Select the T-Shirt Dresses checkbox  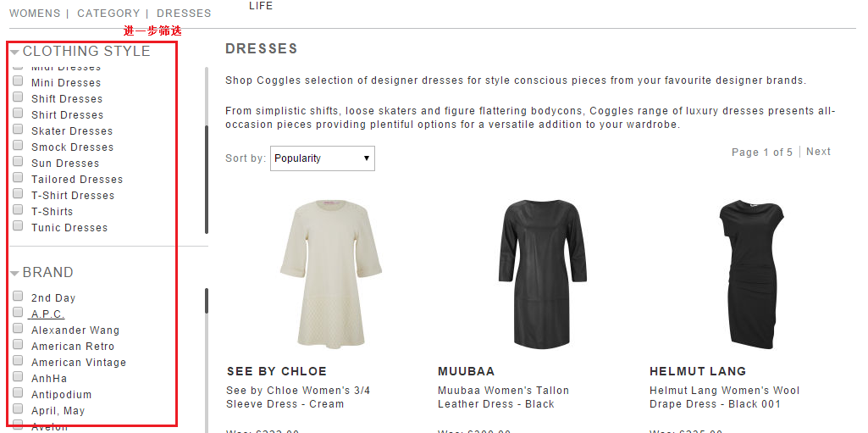click(18, 193)
